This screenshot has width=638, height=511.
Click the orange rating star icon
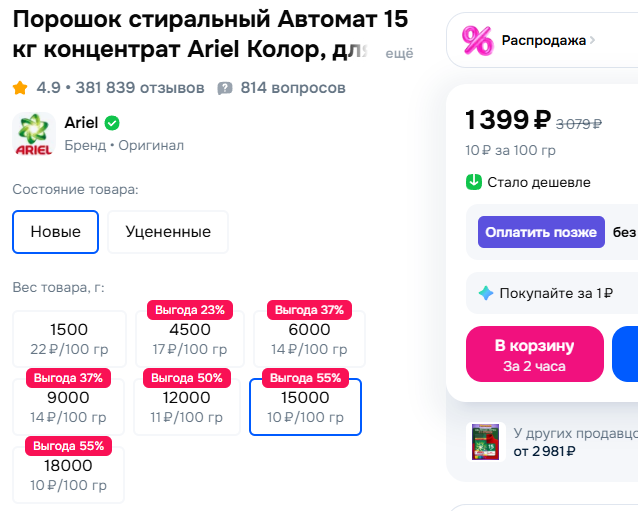[20, 88]
